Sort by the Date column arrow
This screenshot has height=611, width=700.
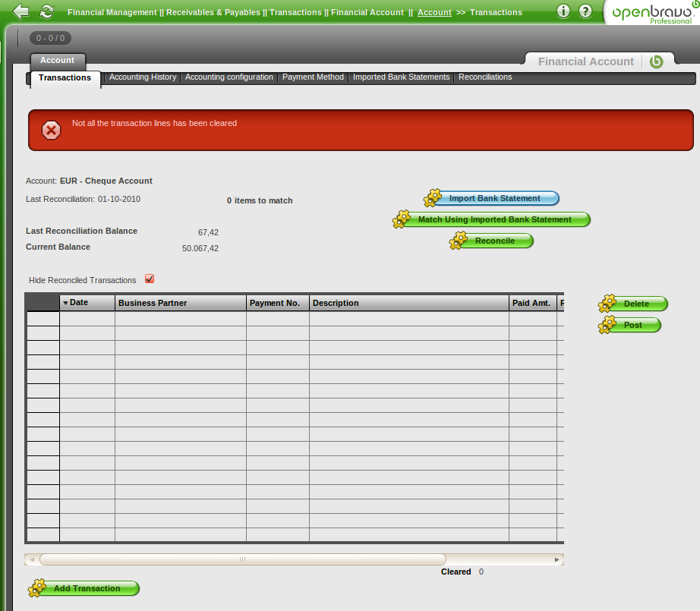click(65, 303)
